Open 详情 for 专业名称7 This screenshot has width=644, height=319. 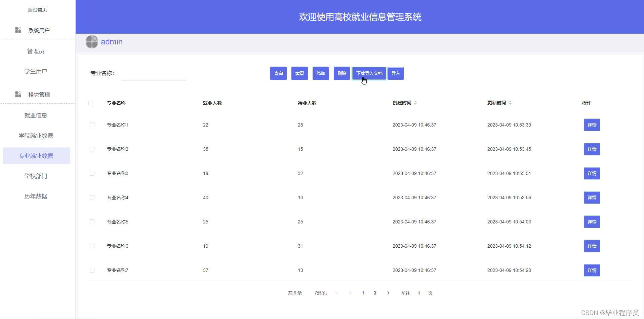coord(592,270)
